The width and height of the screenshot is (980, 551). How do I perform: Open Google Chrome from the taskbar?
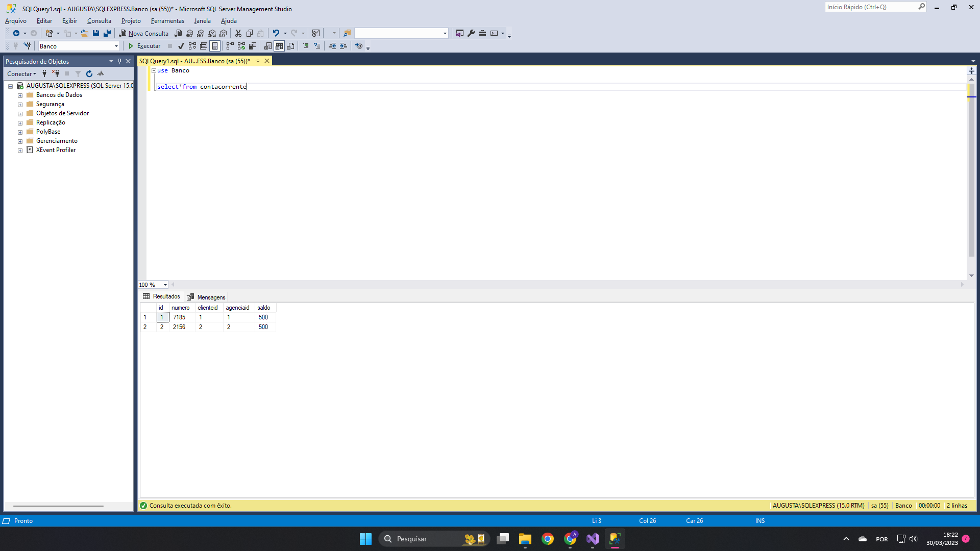548,539
